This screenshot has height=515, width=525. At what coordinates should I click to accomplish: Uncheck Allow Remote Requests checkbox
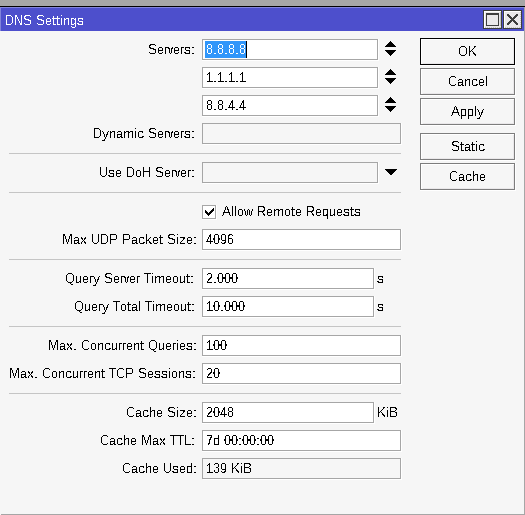coord(209,212)
